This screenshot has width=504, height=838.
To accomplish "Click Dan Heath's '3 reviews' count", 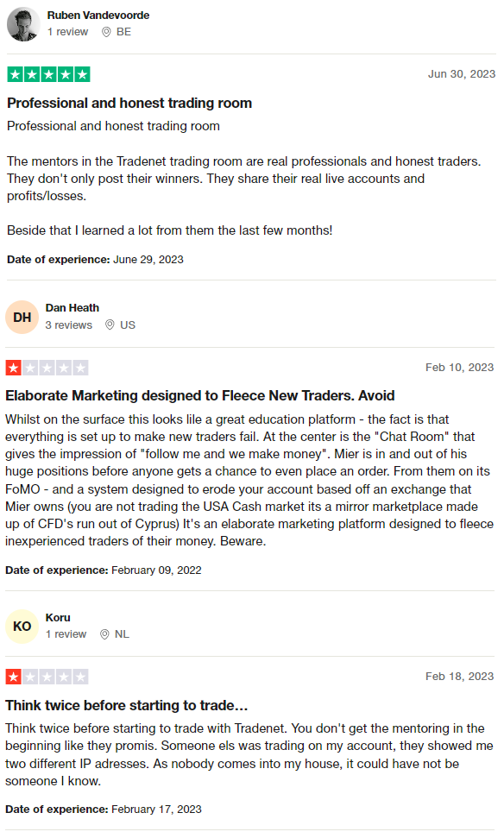I will (x=69, y=325).
